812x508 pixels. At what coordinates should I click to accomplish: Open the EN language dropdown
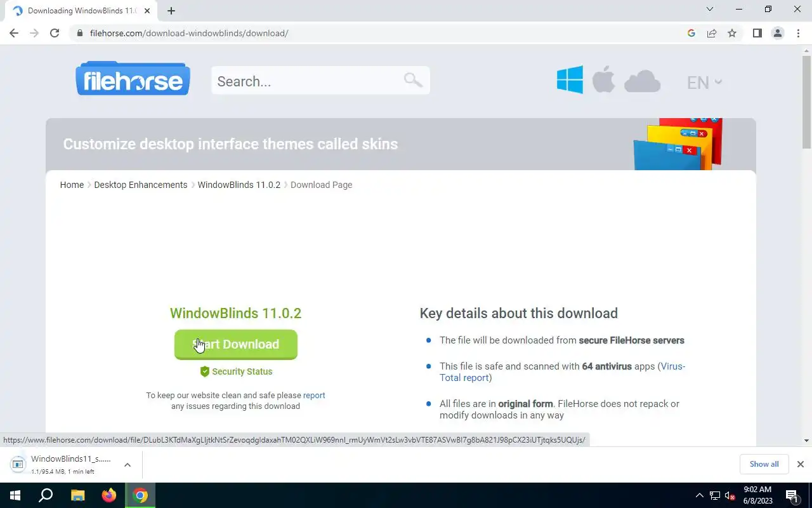coord(704,82)
